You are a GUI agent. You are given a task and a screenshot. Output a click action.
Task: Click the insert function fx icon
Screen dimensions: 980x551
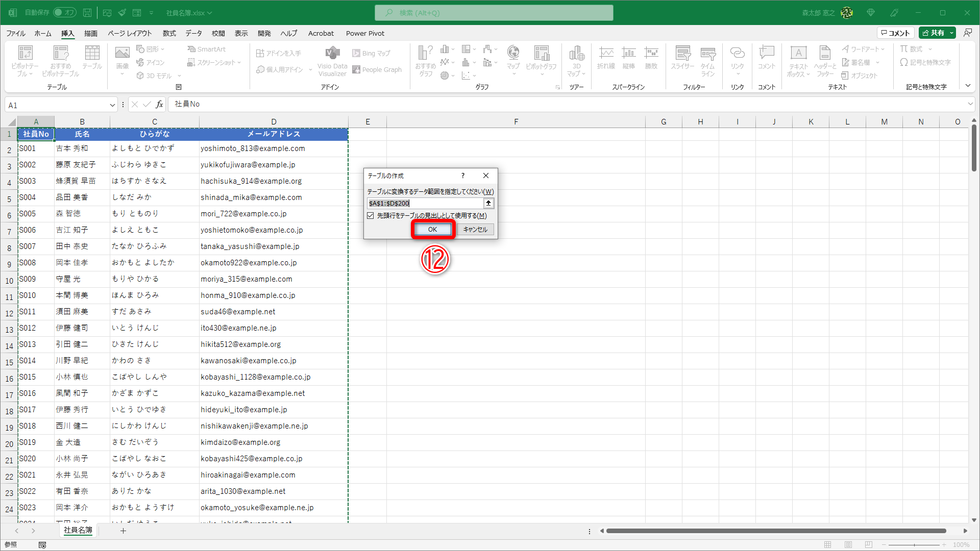click(159, 105)
